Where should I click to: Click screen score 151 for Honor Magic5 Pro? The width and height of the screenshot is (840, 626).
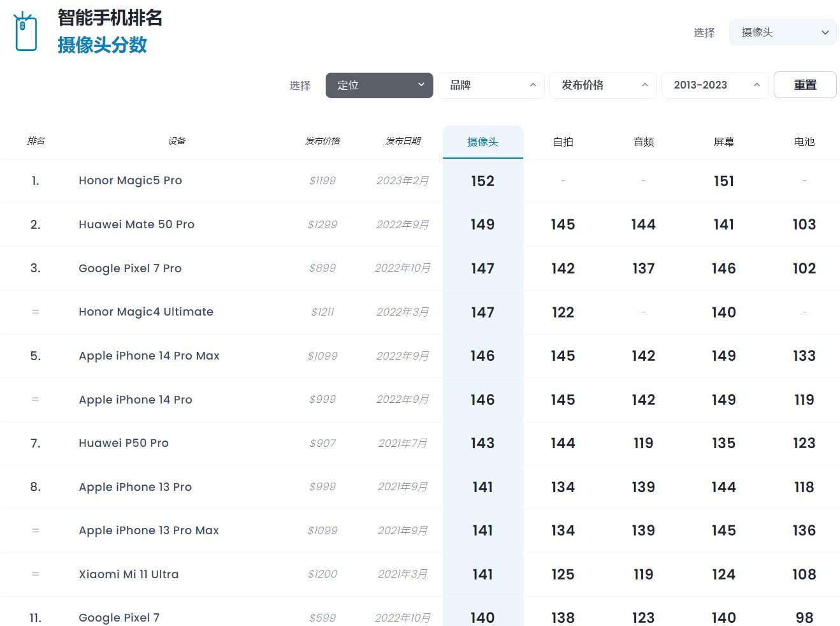(x=724, y=181)
